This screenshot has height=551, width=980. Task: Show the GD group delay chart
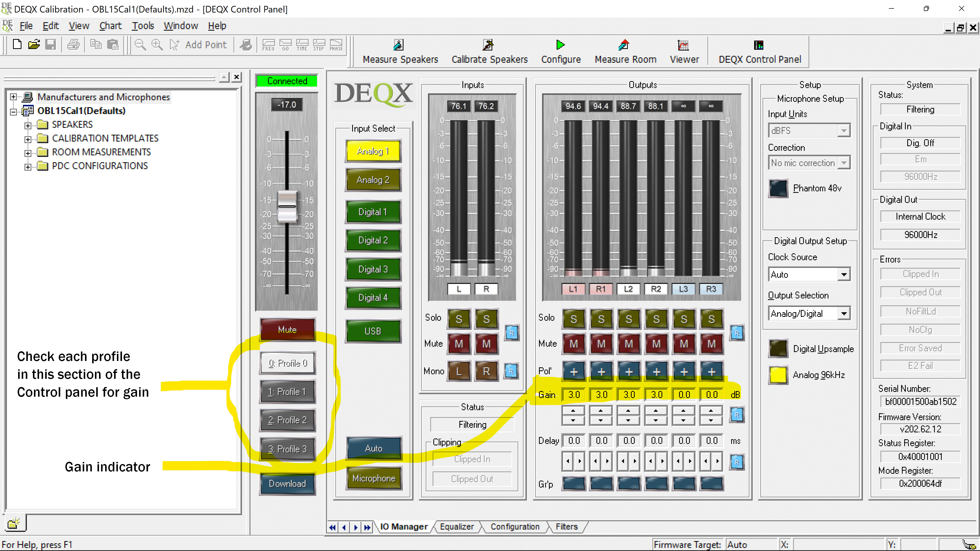[285, 44]
